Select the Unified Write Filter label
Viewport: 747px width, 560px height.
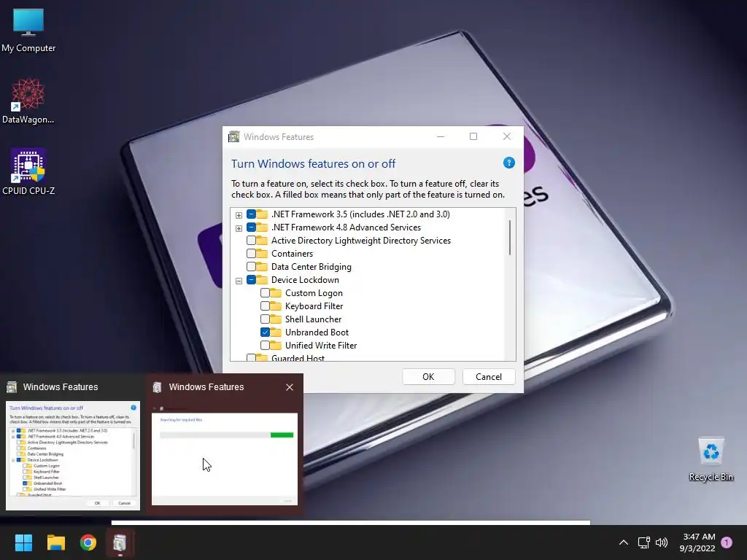[321, 345]
